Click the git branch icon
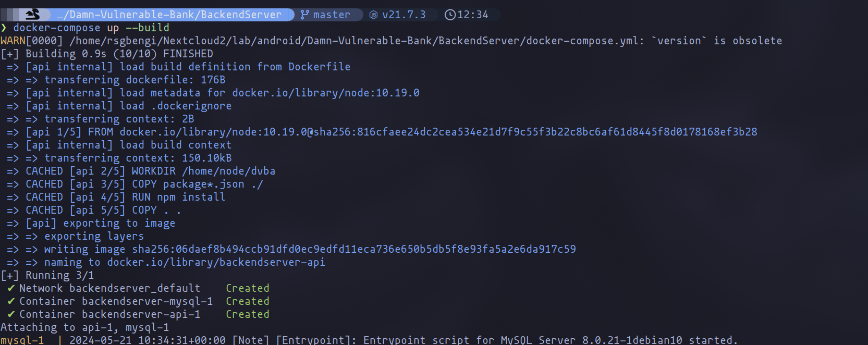Viewport: 868px width, 345px height. 304,15
